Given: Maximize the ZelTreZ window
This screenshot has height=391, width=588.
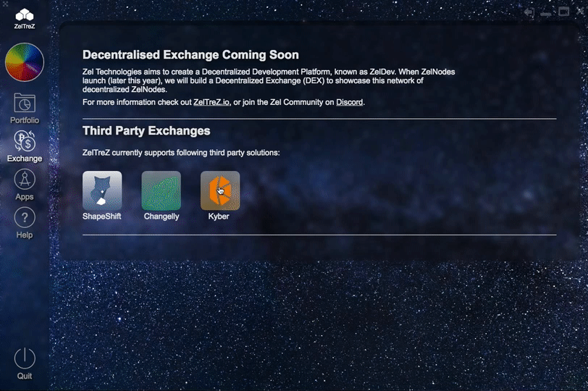Looking at the screenshot, I should pyautogui.click(x=563, y=12).
